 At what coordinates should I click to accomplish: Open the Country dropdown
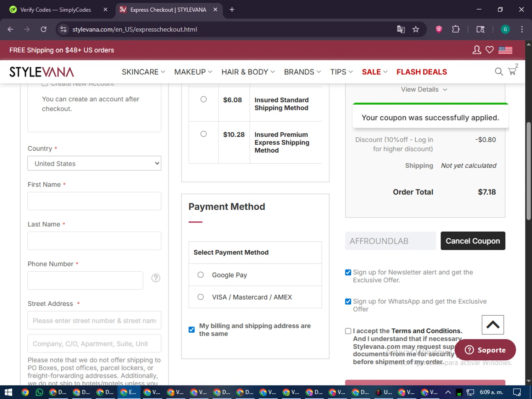[x=94, y=164]
